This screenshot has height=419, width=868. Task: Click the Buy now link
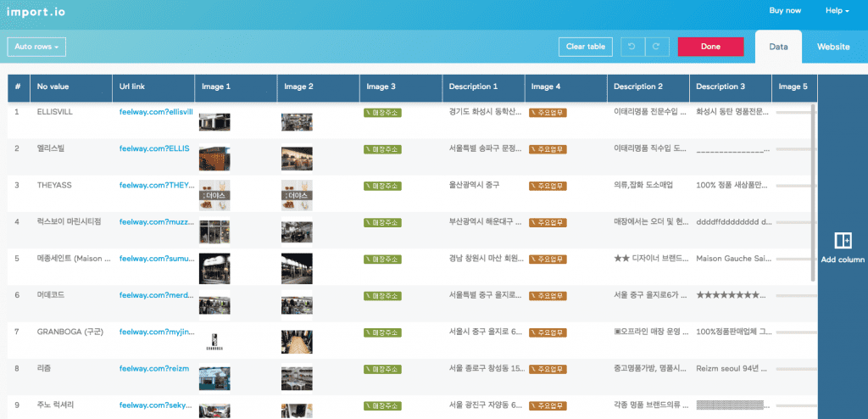click(x=785, y=10)
